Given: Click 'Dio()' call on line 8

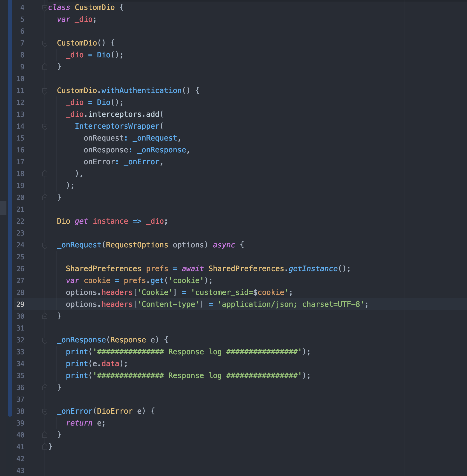Looking at the screenshot, I should click(108, 55).
